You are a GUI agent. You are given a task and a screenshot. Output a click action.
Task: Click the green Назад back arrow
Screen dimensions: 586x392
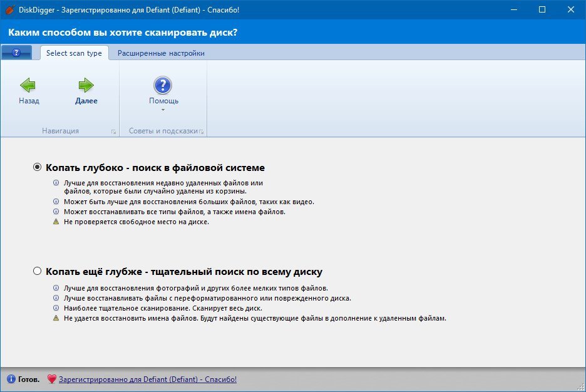[28, 86]
